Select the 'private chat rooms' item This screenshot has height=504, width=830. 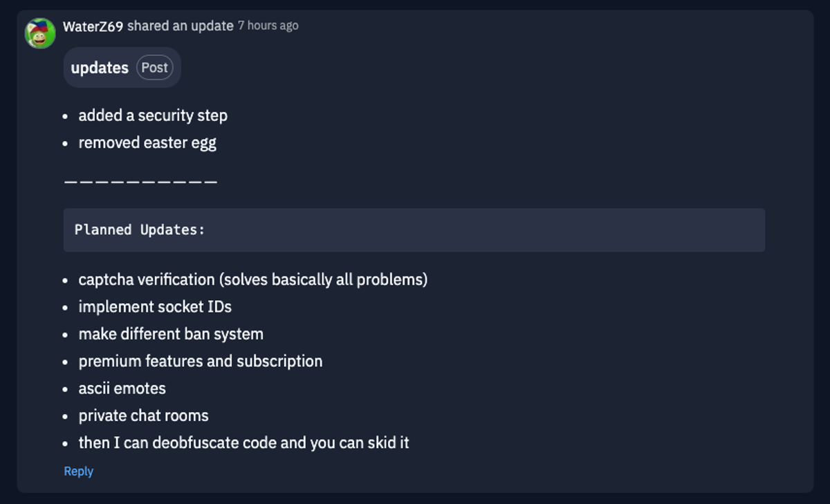143,416
